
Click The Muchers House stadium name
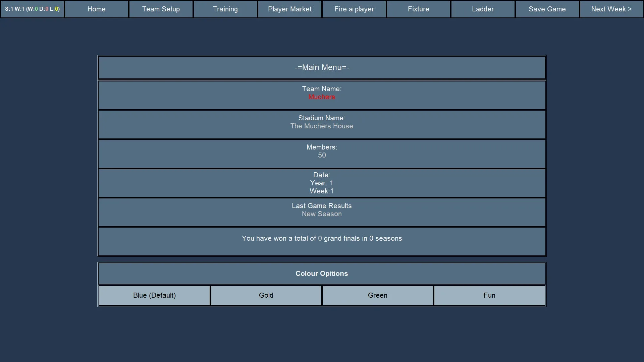(322, 126)
